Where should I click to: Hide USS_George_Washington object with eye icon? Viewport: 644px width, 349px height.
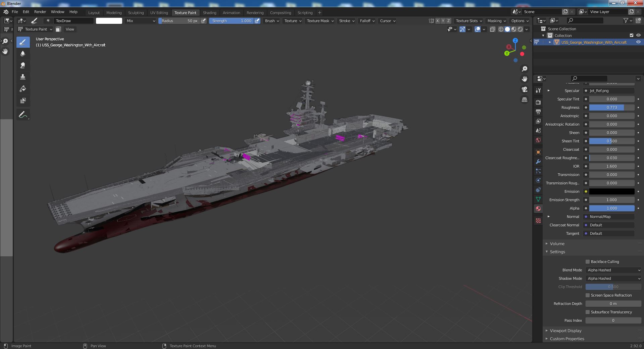coord(638,42)
